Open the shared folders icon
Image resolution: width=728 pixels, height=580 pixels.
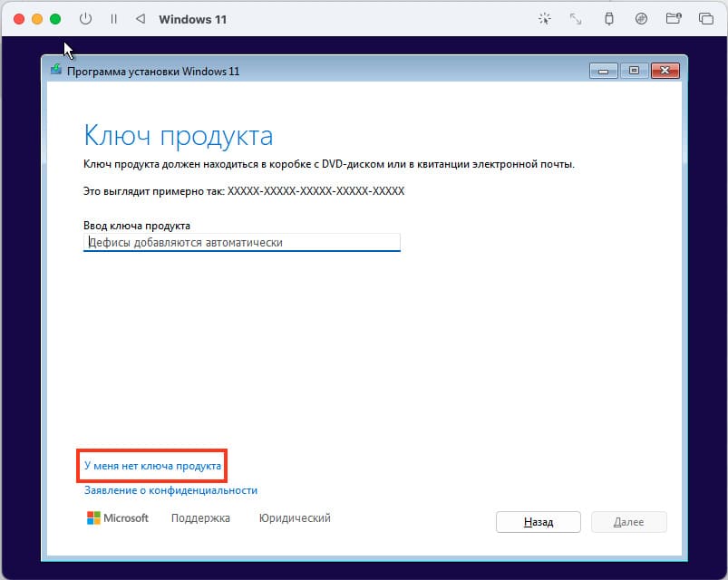tap(673, 19)
